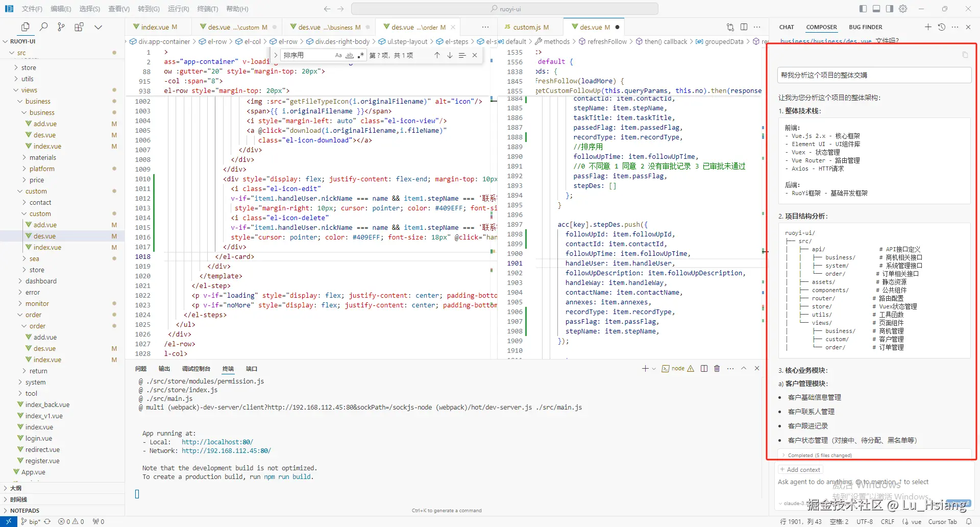Go back with the navigation arrow

(x=327, y=9)
